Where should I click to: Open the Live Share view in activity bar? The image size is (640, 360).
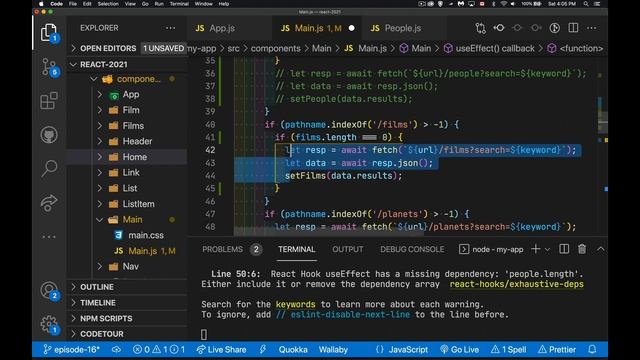tap(49, 202)
